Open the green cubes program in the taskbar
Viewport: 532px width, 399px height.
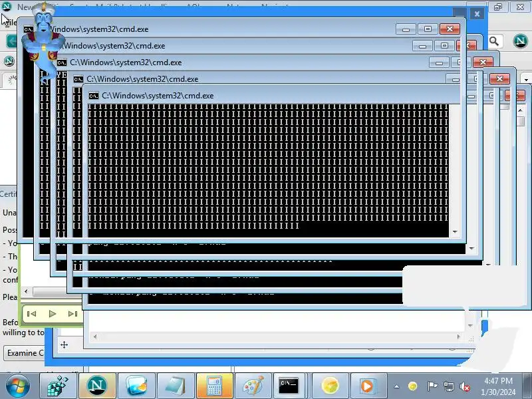(x=58, y=386)
